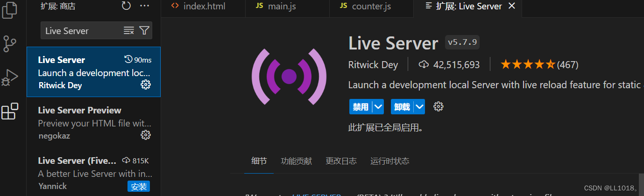
Task: Click the JS file icon on main.js tab
Action: tap(259, 6)
